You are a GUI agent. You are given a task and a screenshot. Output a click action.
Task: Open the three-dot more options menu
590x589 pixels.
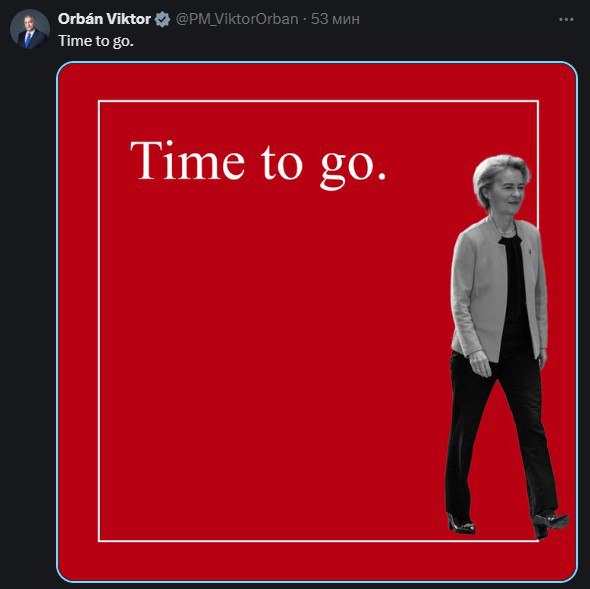[566, 19]
